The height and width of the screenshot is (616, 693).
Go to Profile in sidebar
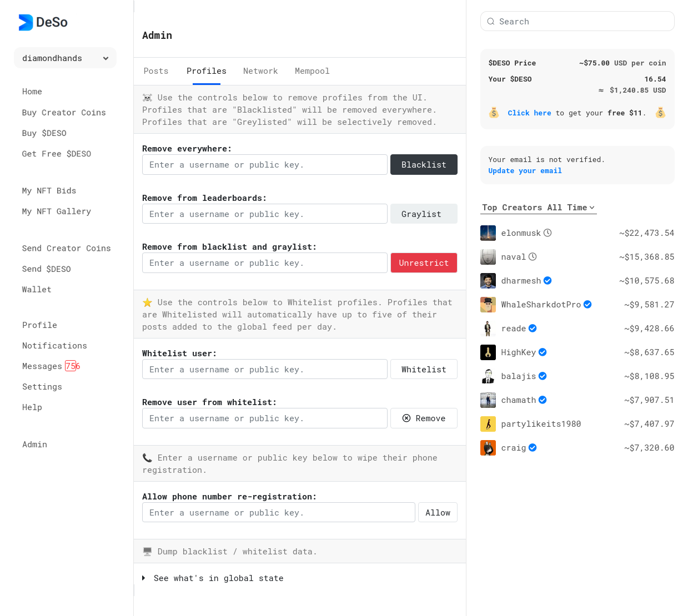pyautogui.click(x=39, y=325)
